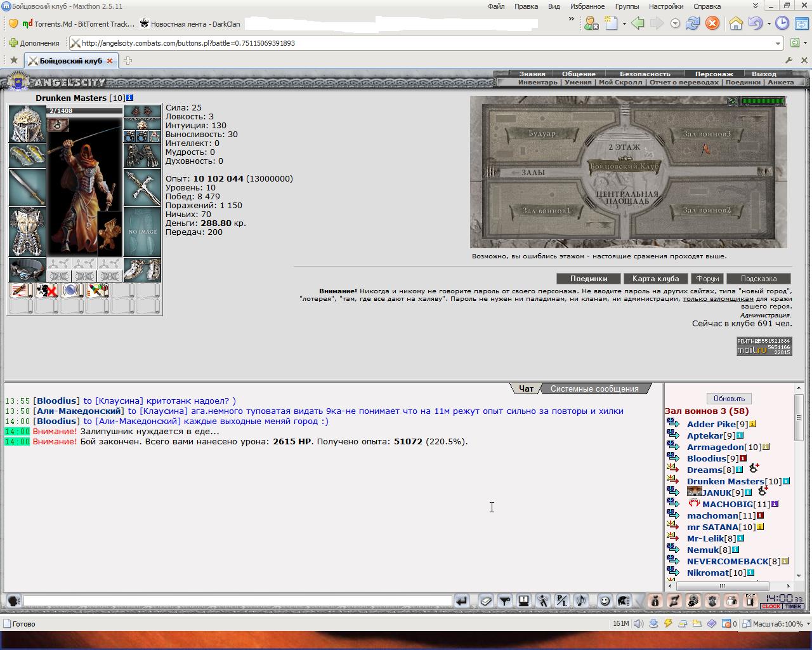Open the Мой Скролл link
Screen dimensions: 812x650
(620, 82)
